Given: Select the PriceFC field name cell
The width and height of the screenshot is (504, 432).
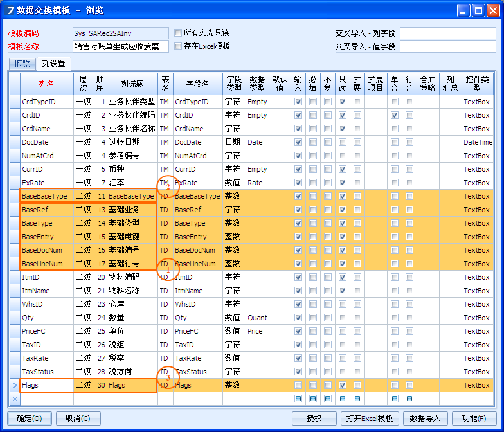Looking at the screenshot, I should [x=198, y=331].
